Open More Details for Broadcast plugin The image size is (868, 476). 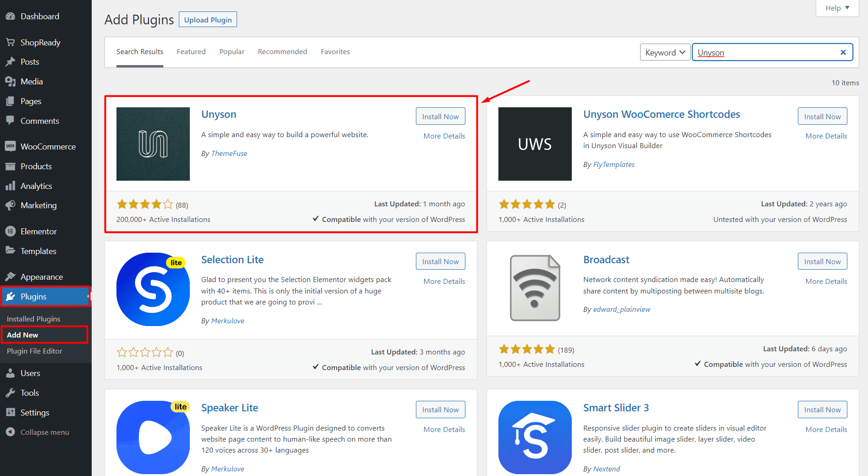[x=826, y=281]
